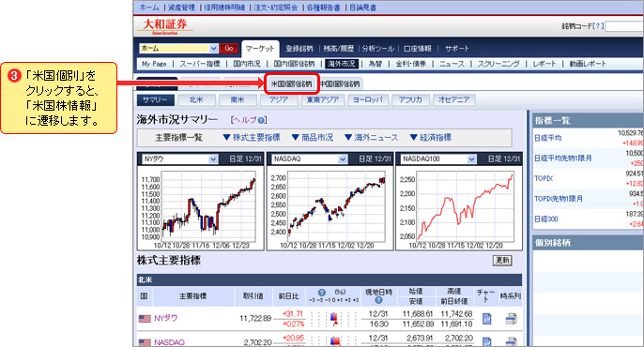Screen dimensions: 644x347
Task: Expand the NASDAQ chart selector dropdown
Action: (x=343, y=159)
